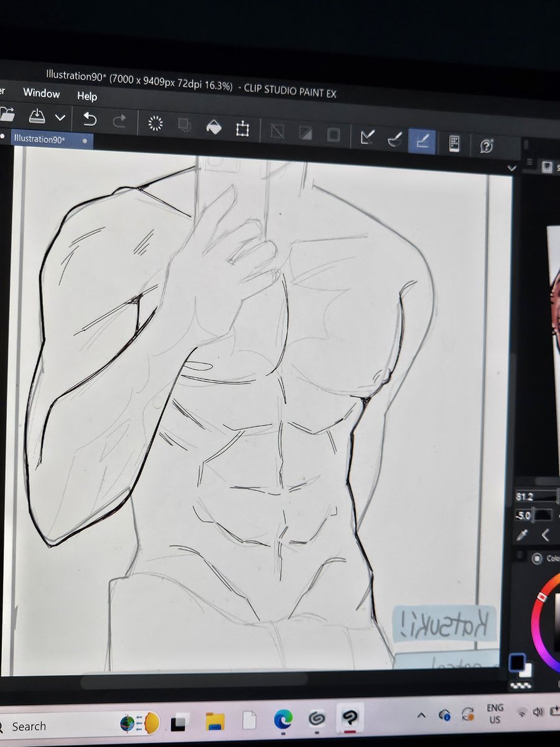Click the Clear Outside Selection icon
Screen dimensions: 560x747
coord(184,125)
